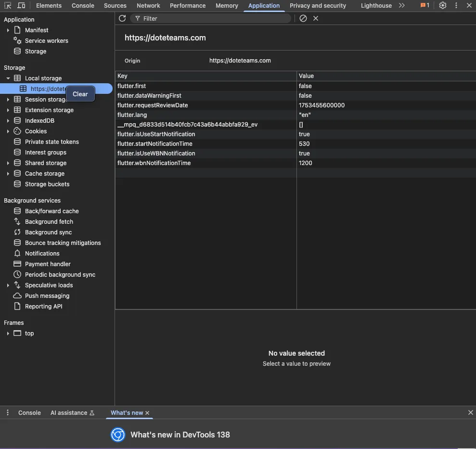Click the Chrome logo in What's new
Viewport: 476px width, 449px height.
click(x=118, y=435)
